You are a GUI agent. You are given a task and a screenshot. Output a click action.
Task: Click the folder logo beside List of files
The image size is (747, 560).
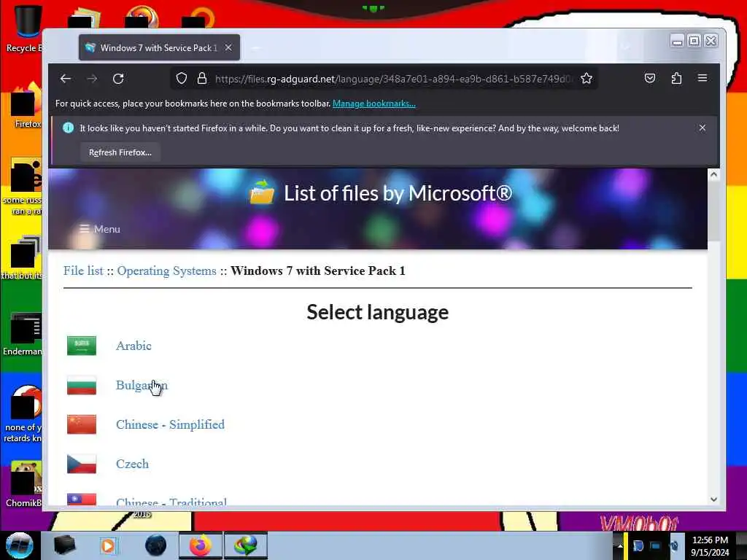(262, 192)
